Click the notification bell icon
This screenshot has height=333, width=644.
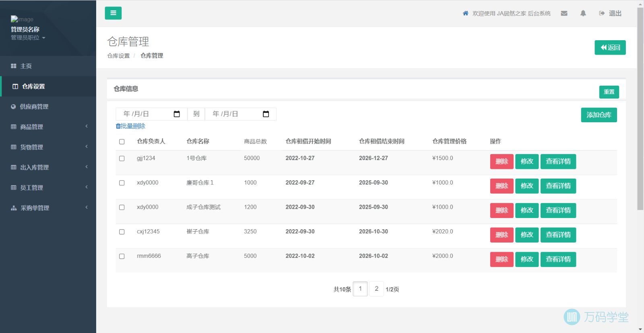pyautogui.click(x=583, y=13)
